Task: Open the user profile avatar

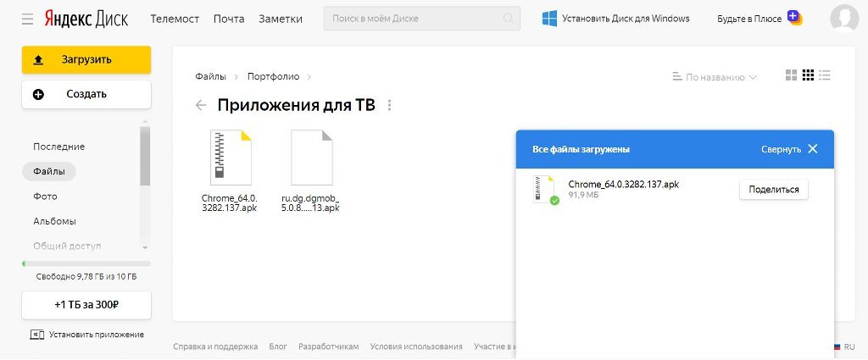Action: pos(844,19)
